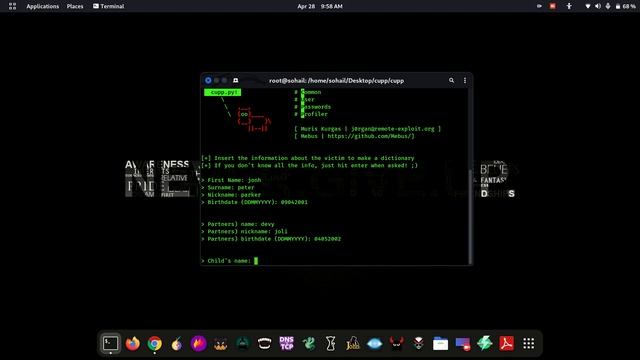Launch Google Chrome from the dock

pos(155,344)
